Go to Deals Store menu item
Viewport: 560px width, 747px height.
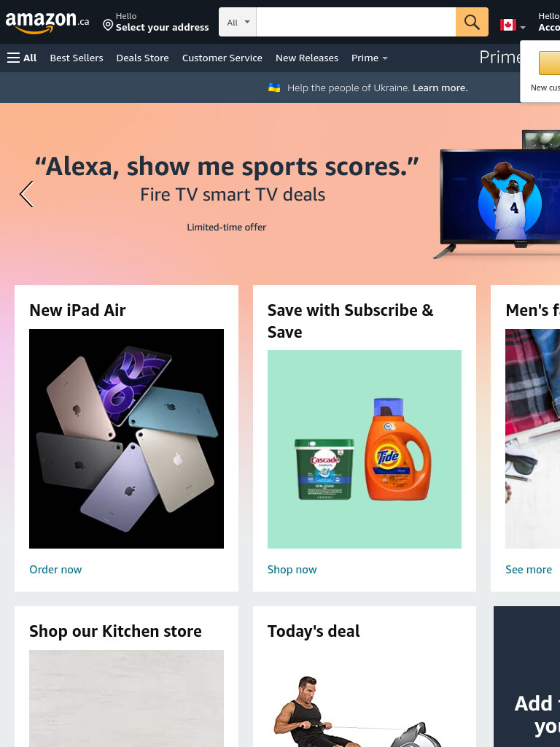142,58
